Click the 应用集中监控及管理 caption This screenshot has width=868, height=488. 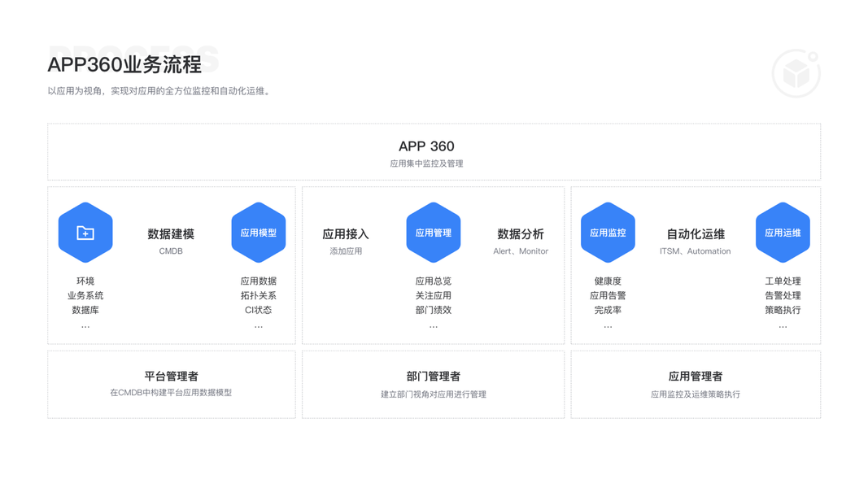point(426,163)
